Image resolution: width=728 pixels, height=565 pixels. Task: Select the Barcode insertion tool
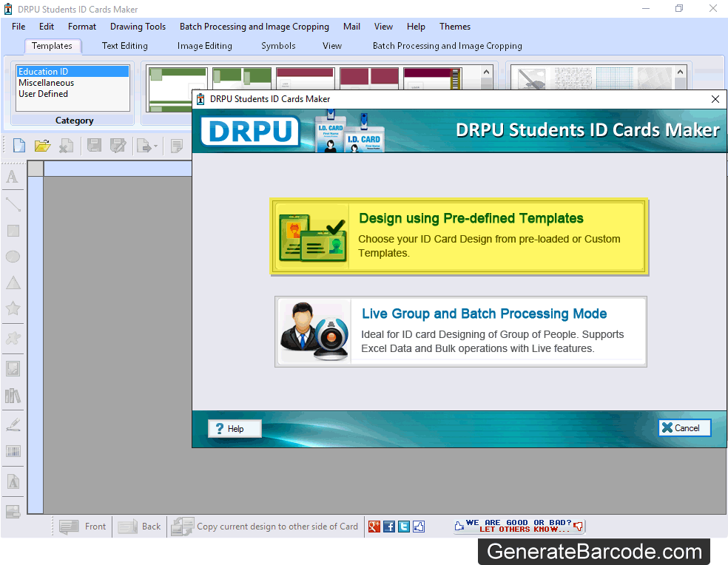[12, 451]
